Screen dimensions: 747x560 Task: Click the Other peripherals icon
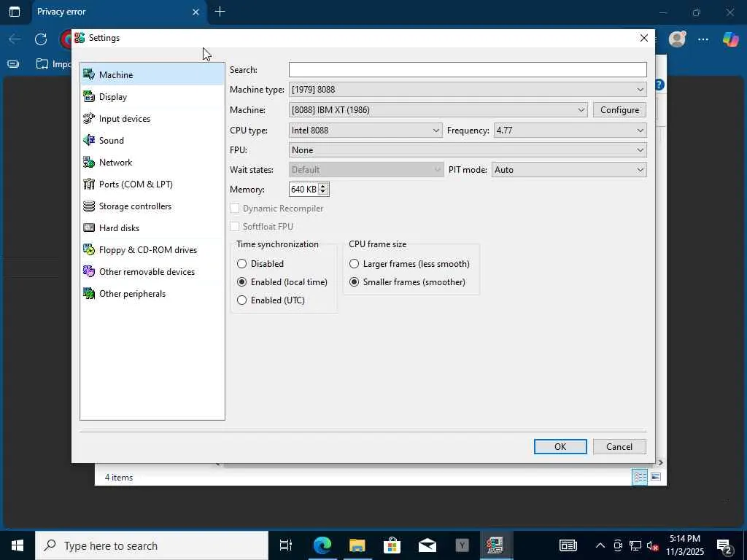click(89, 294)
